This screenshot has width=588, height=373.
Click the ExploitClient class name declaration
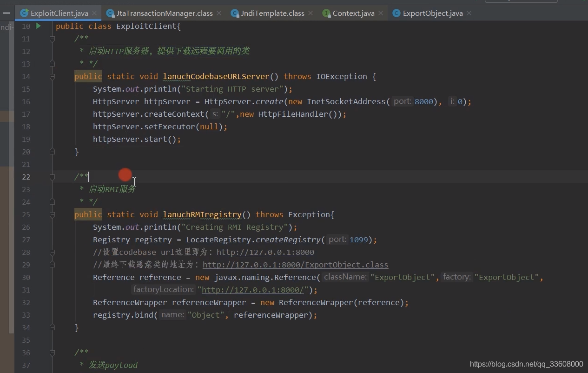point(146,26)
